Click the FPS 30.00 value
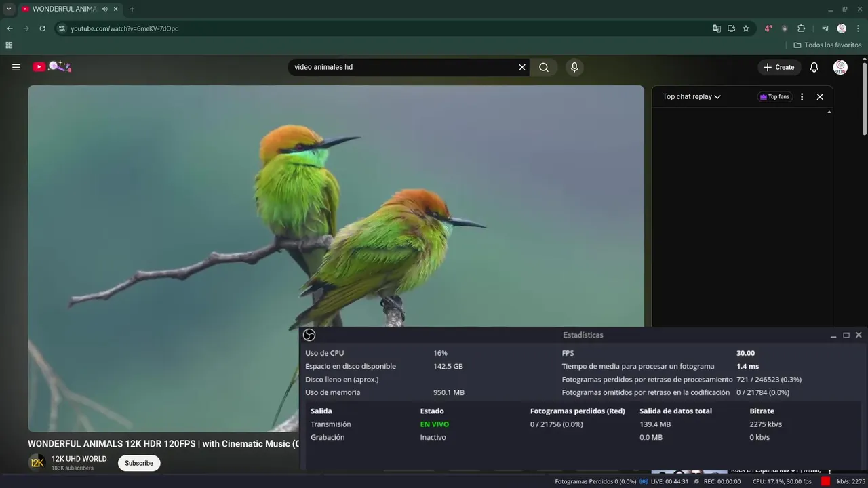This screenshot has height=488, width=868. [746, 353]
